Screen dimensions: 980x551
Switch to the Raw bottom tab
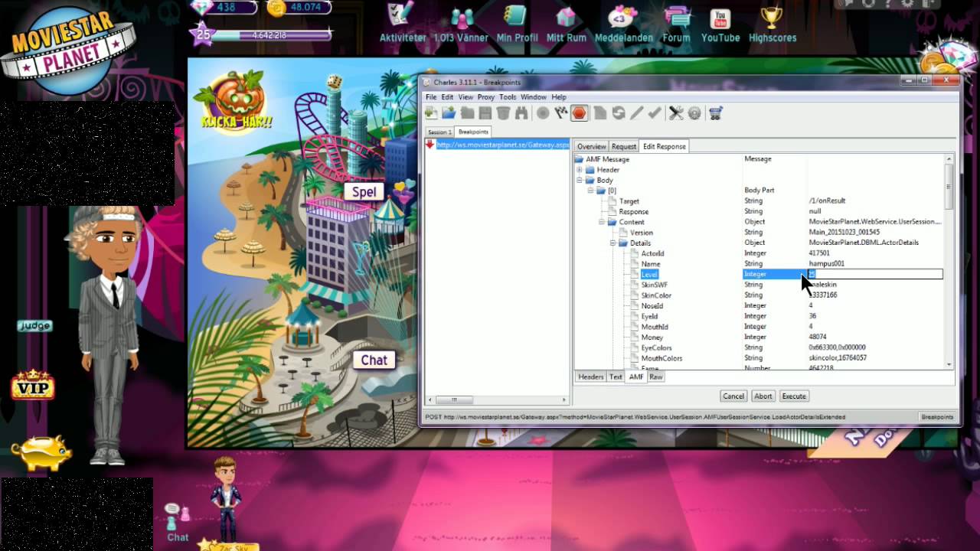(656, 377)
